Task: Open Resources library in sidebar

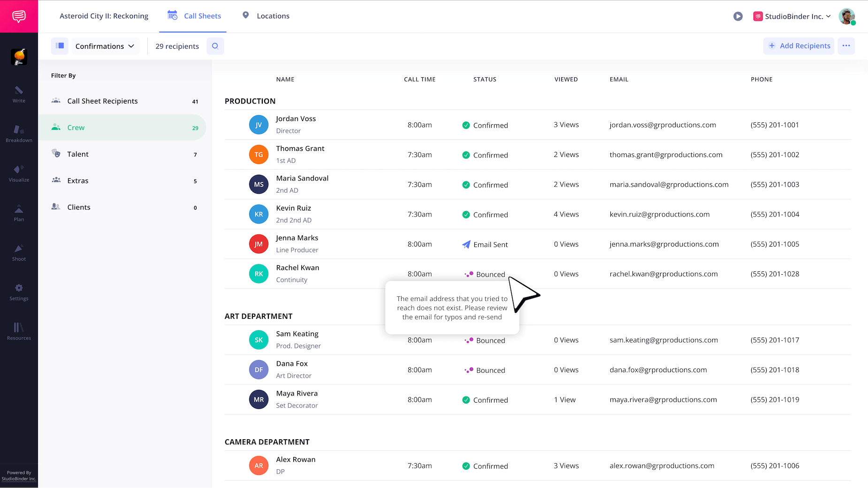Action: tap(19, 331)
